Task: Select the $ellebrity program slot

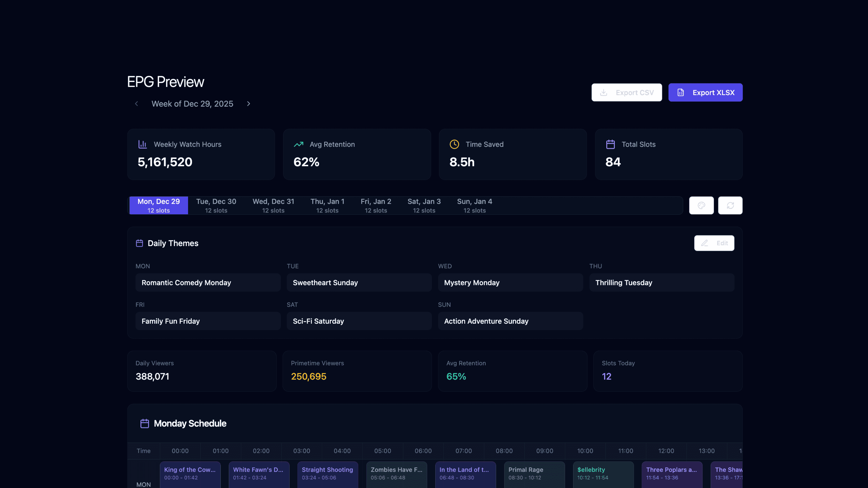Action: point(603,473)
